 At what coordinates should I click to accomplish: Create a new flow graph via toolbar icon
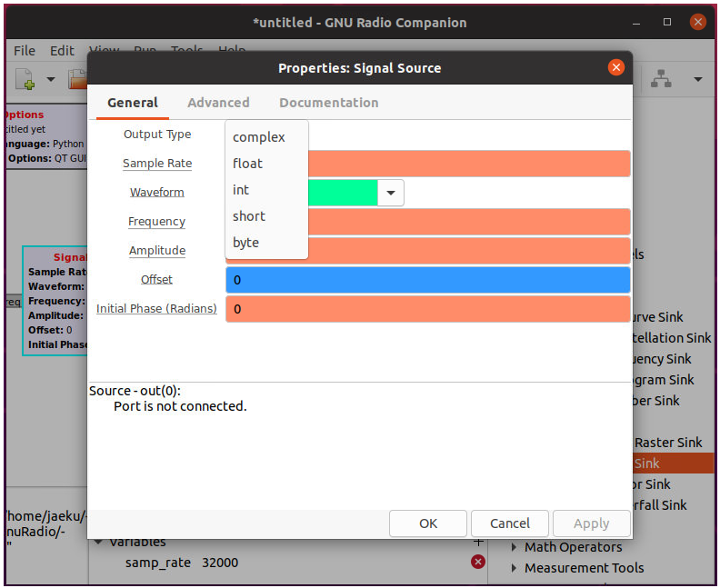pyautogui.click(x=25, y=79)
